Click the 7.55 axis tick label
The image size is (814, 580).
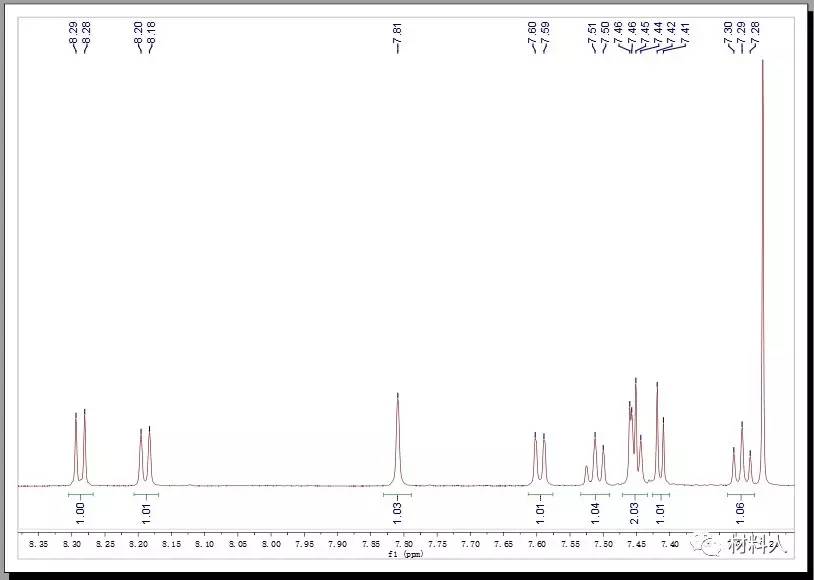(x=570, y=544)
